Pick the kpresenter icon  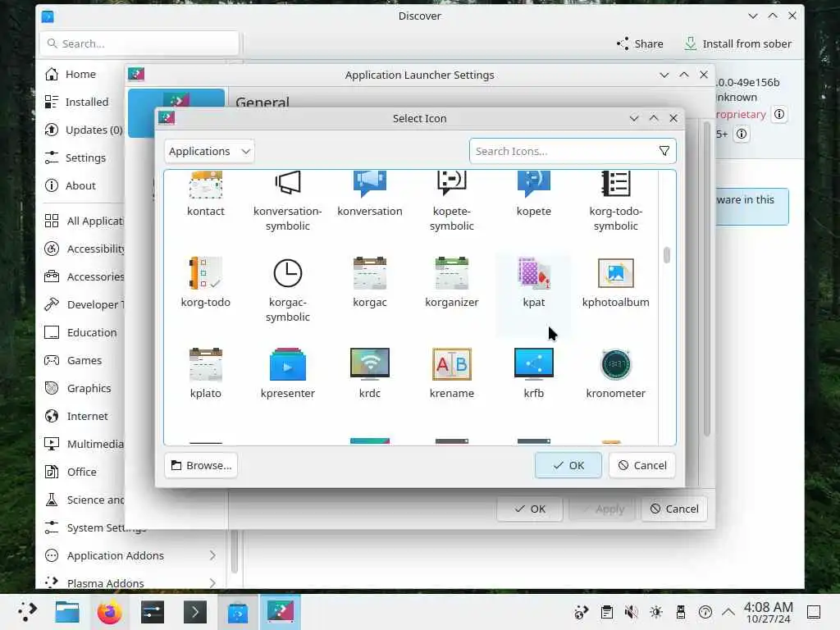point(288,373)
